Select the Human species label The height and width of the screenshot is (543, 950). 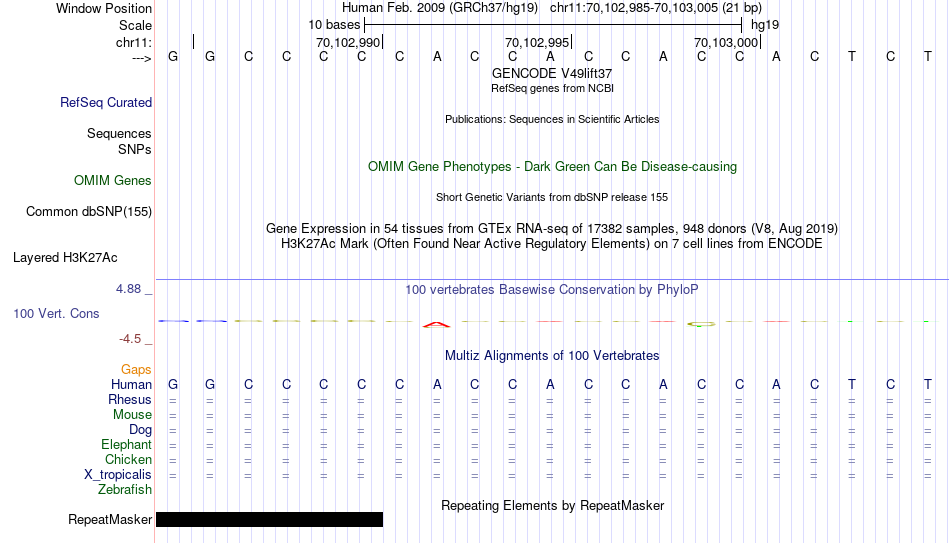point(131,385)
